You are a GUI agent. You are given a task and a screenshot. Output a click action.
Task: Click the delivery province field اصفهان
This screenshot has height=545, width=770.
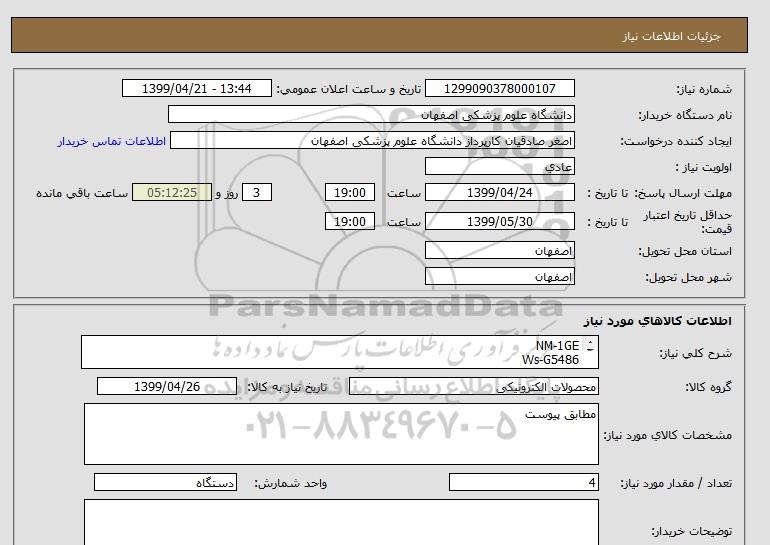click(499, 250)
